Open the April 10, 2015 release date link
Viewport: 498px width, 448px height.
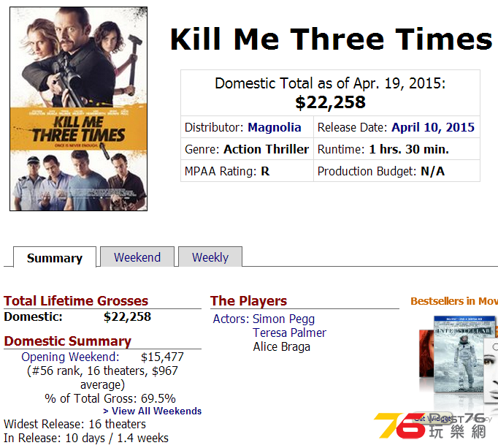pos(433,127)
